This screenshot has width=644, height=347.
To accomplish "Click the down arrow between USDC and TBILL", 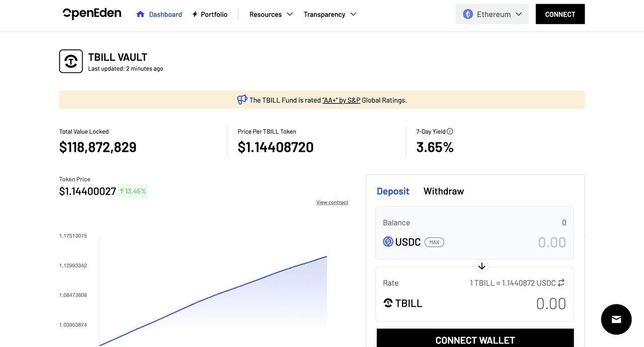I will (481, 266).
